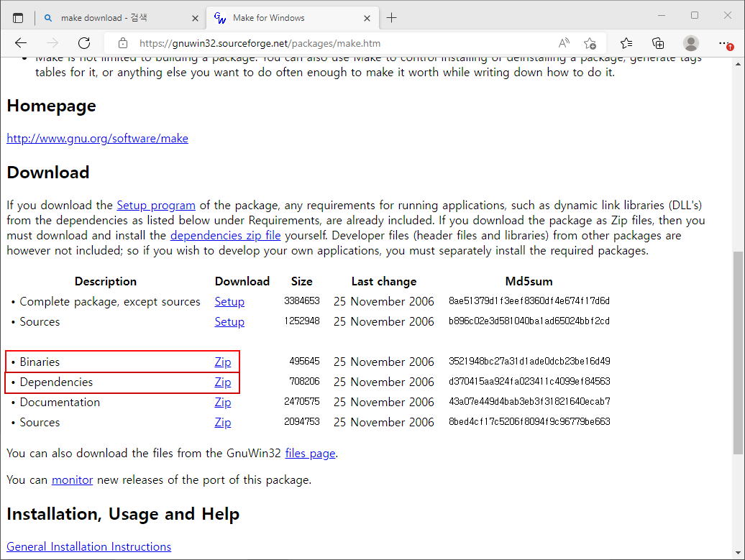The height and width of the screenshot is (560, 745).
Task: Select md5sum 8ae51379d1f3eef8360df4e674f17d6d
Action: pos(529,300)
